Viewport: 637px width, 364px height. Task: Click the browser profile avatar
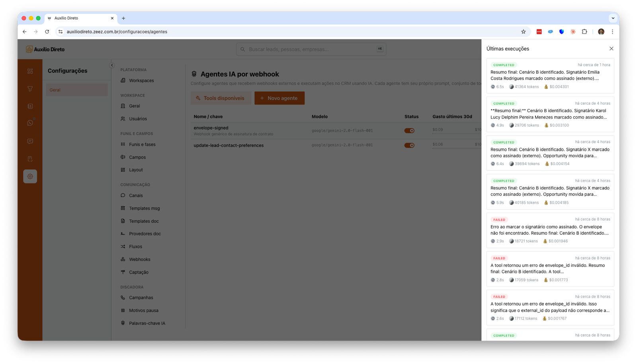point(601,31)
